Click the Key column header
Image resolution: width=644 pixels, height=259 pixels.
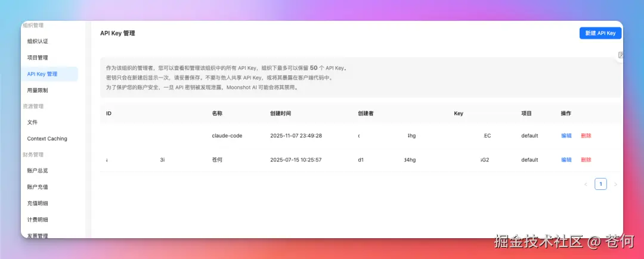(459, 114)
